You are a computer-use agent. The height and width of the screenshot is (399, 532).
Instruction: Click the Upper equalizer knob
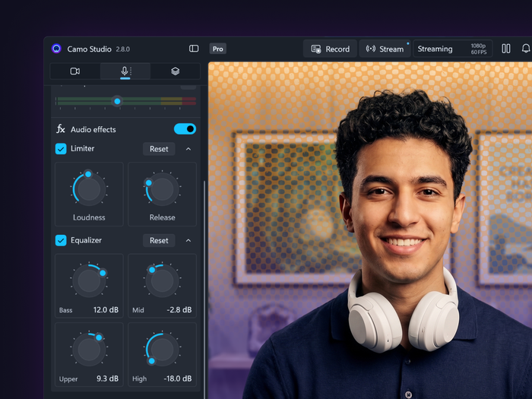click(x=89, y=350)
